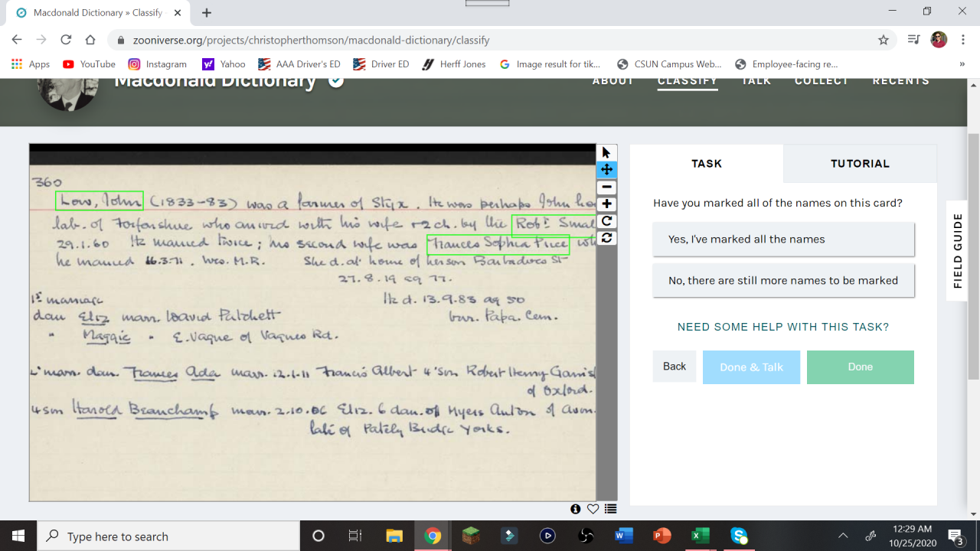Click 'Need some help with this task?'
Viewport: 980px width, 551px height.
[x=783, y=327]
